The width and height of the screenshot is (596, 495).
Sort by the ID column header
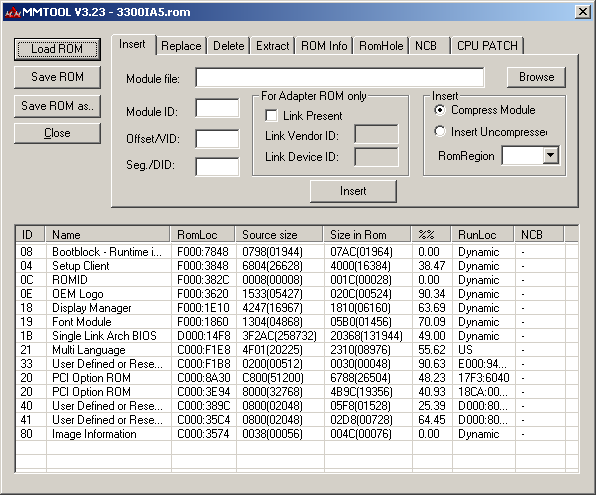point(31,235)
